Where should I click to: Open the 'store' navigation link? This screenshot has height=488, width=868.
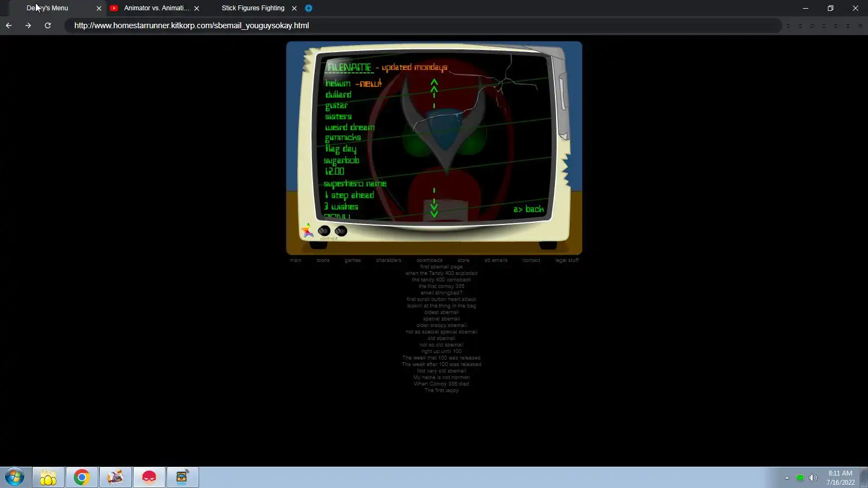click(464, 260)
